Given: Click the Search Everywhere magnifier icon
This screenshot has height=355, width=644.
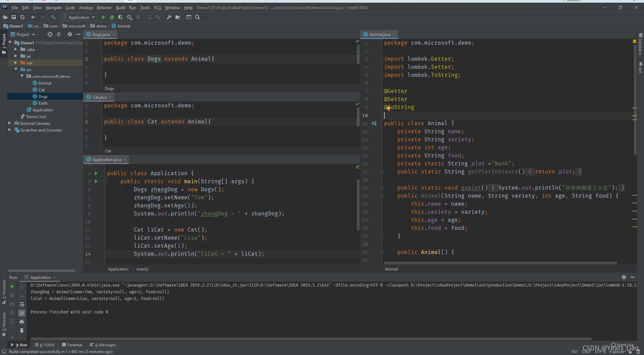Looking at the screenshot, I should click(198, 17).
